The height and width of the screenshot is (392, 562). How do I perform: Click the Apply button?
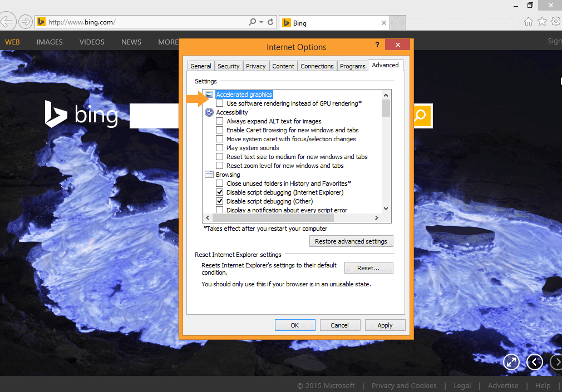pyautogui.click(x=385, y=325)
